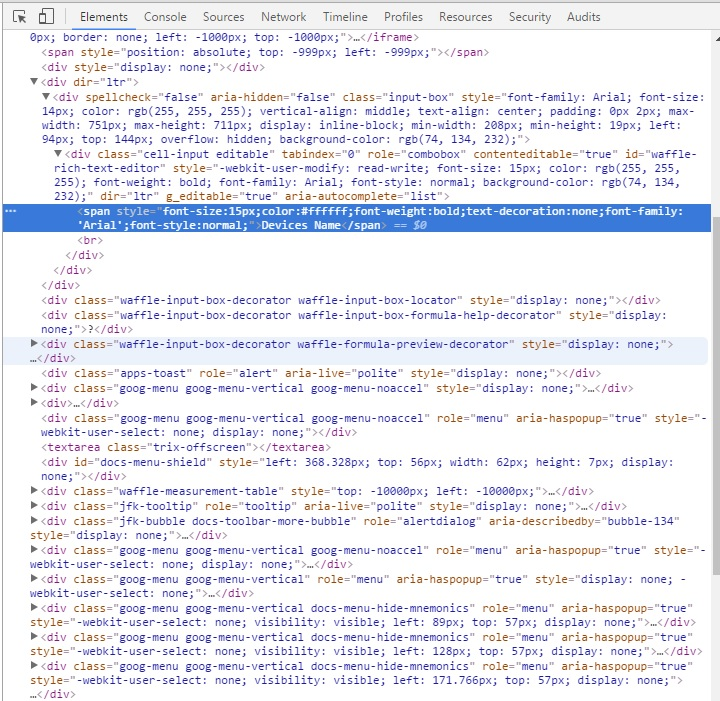Click the vertical scrollbar thumb of the DOM tree

click(716, 395)
